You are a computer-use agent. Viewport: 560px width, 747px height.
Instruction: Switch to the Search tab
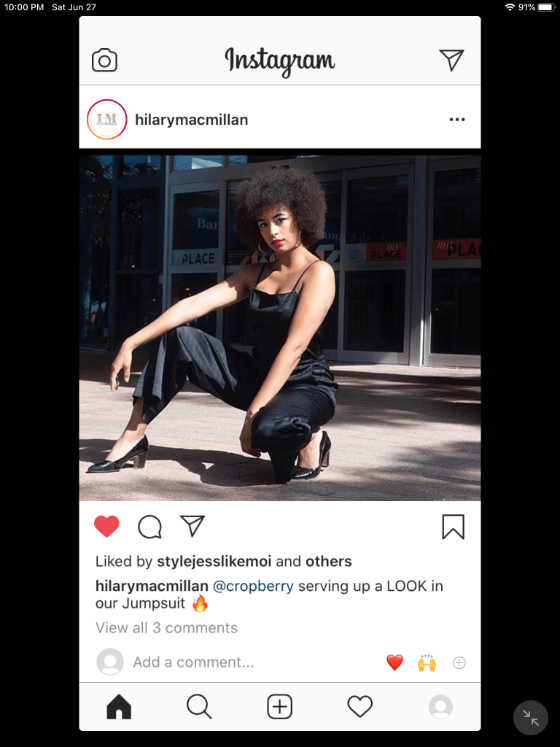coord(199,706)
